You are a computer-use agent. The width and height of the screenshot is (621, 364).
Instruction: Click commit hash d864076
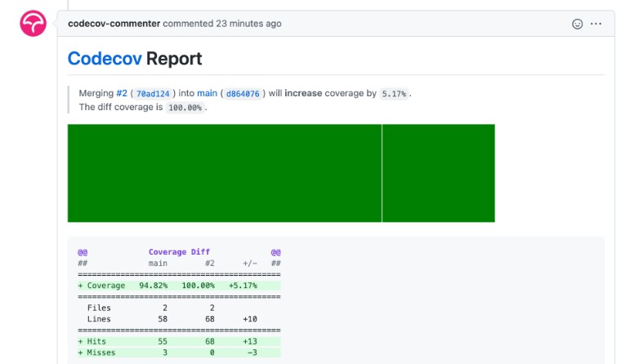tap(242, 94)
